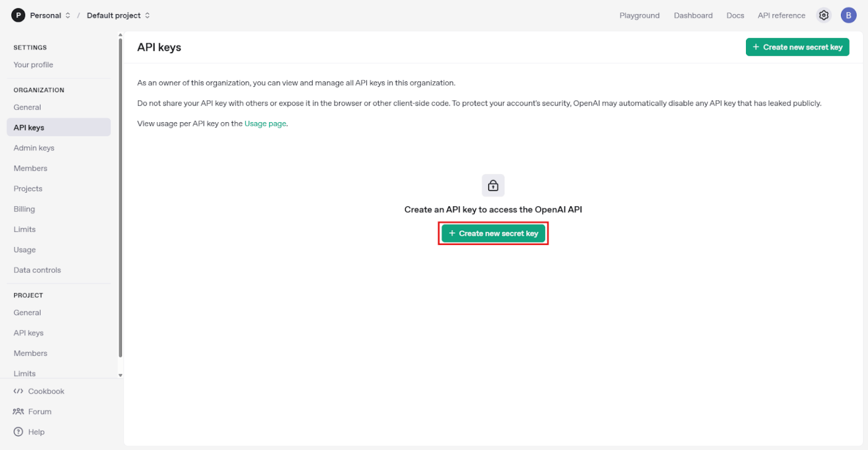Open Data controls settings
The image size is (868, 450).
tap(37, 270)
